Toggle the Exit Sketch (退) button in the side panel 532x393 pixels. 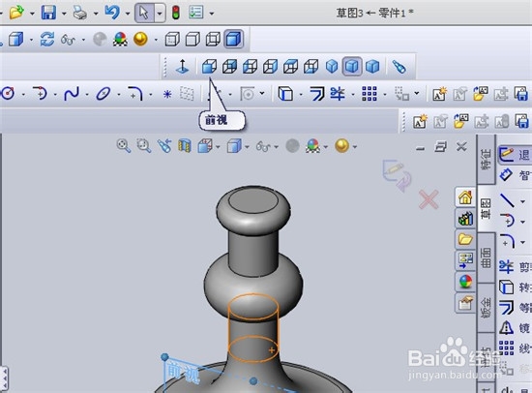(515, 155)
